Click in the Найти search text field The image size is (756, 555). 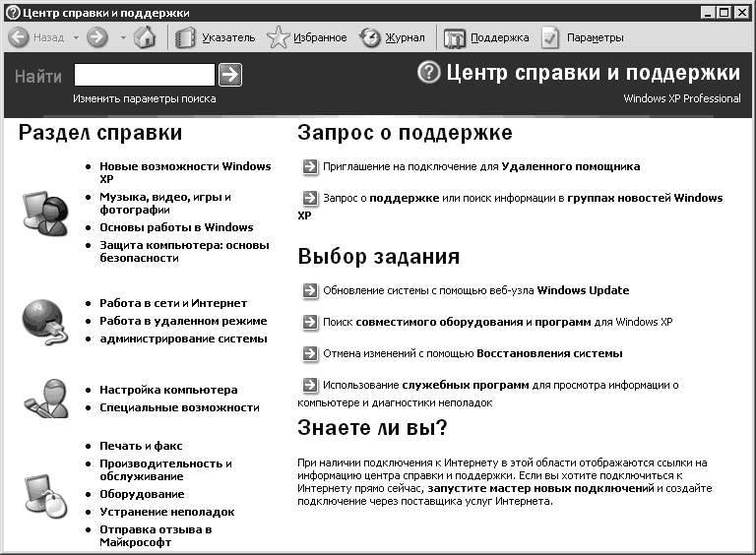click(144, 75)
